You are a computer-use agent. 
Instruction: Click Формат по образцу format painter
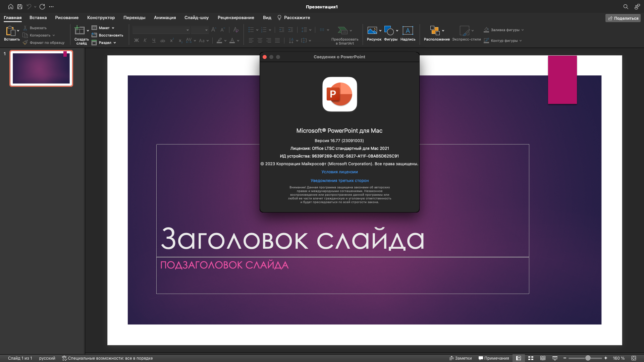click(44, 43)
